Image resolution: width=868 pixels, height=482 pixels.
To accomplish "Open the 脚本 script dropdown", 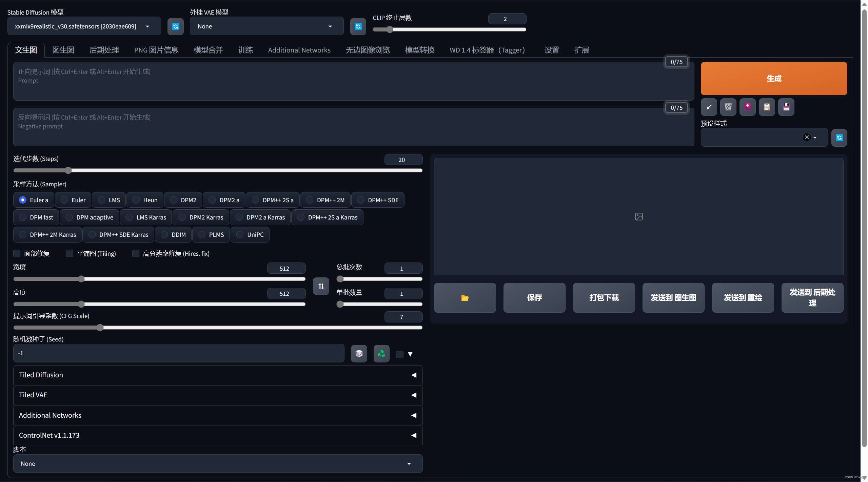I will 218,464.
